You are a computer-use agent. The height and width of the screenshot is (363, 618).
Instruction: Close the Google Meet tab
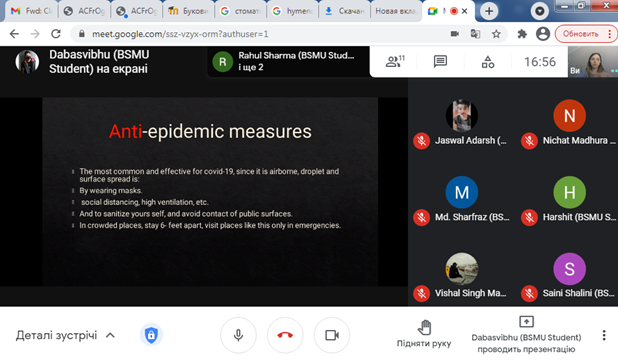point(465,11)
